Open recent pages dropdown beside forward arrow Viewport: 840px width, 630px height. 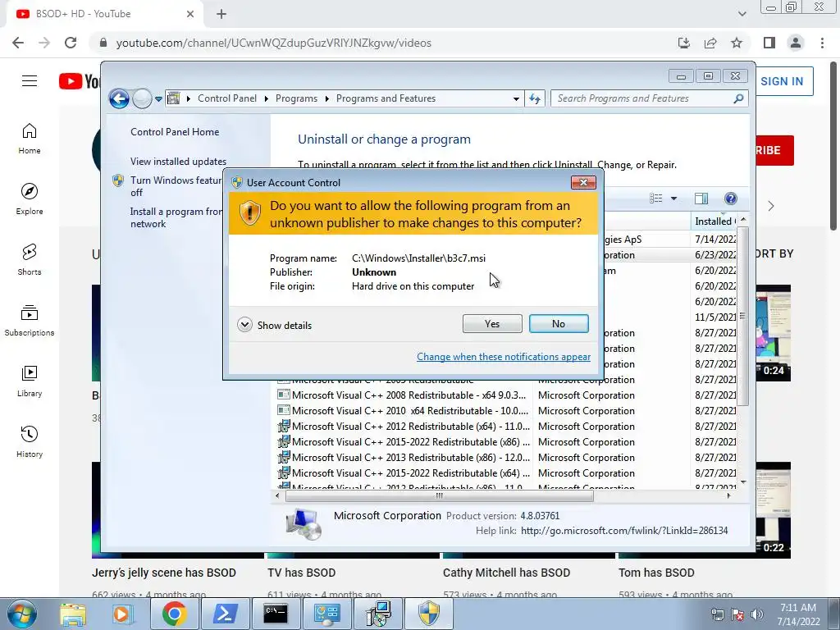point(158,99)
